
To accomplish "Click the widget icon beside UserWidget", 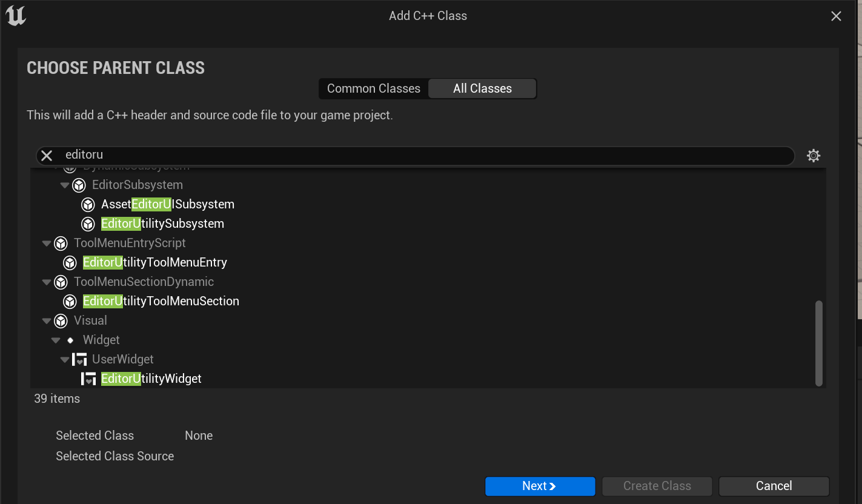I will point(80,359).
